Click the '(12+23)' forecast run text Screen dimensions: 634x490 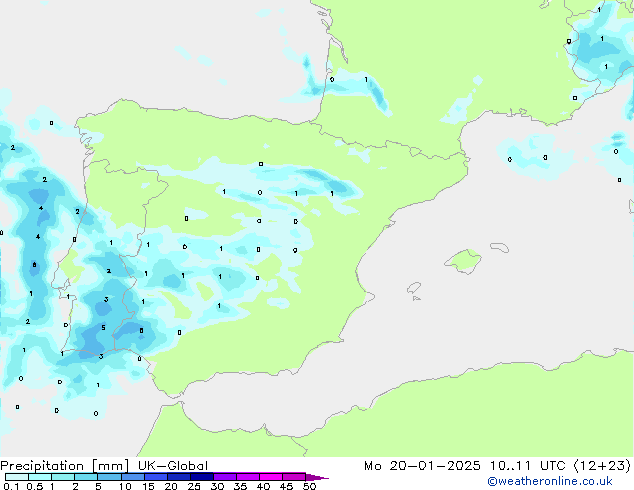pyautogui.click(x=602, y=466)
